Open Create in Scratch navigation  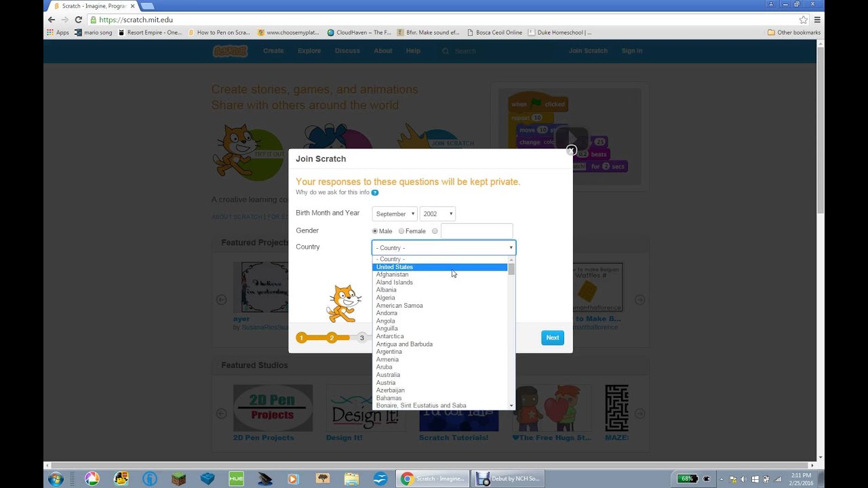coord(273,51)
